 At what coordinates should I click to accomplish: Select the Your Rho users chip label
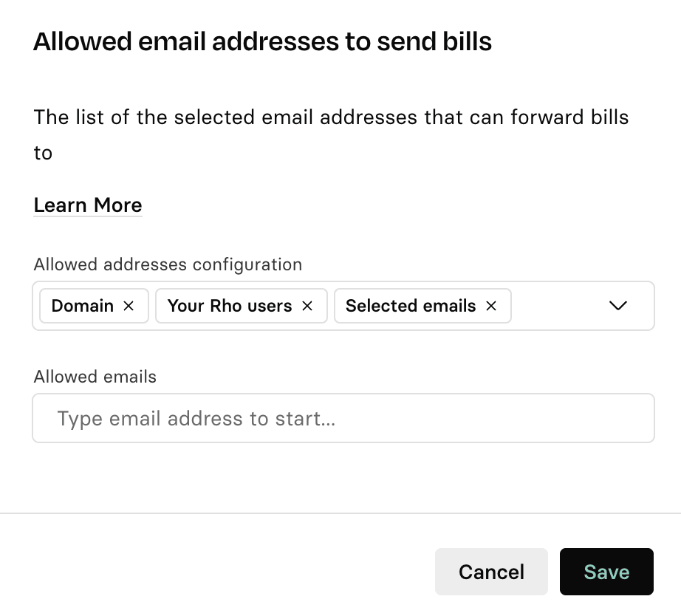[230, 306]
